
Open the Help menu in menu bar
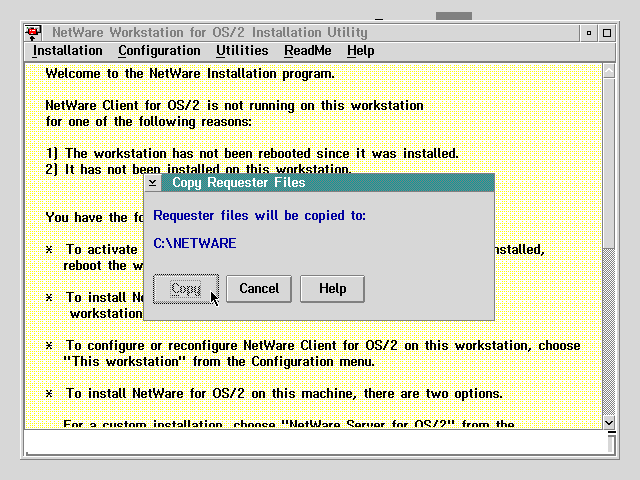point(360,51)
